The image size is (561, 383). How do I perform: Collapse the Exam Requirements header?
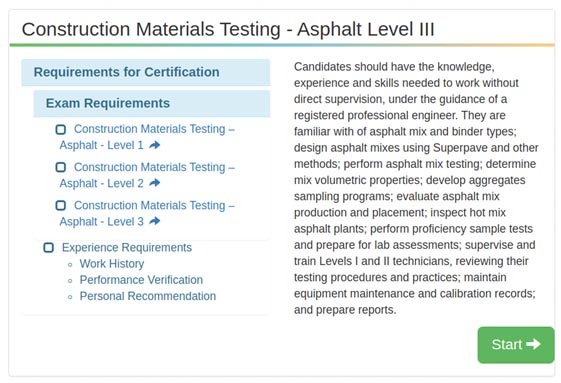click(x=152, y=103)
